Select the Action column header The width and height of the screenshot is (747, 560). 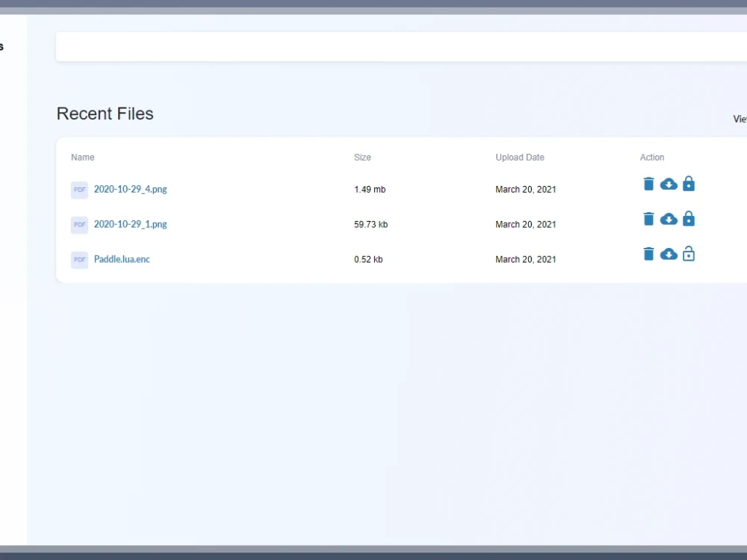651,157
